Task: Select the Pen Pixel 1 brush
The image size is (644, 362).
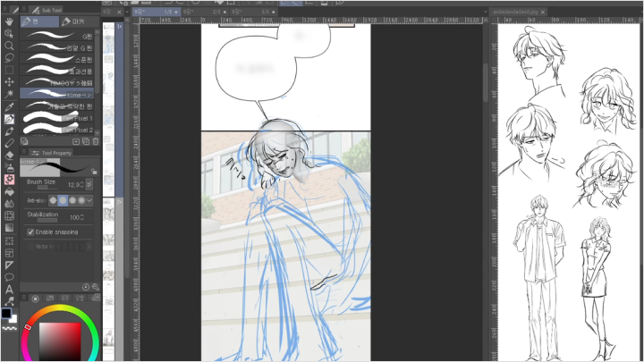Action: coord(57,118)
